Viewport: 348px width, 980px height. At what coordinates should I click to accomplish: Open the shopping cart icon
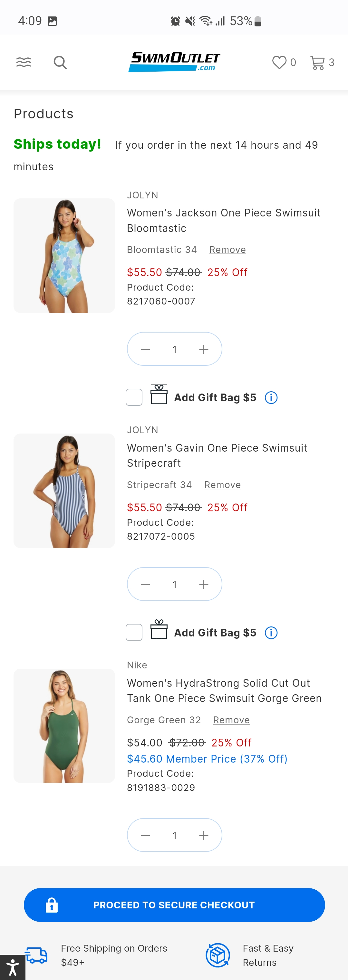318,62
